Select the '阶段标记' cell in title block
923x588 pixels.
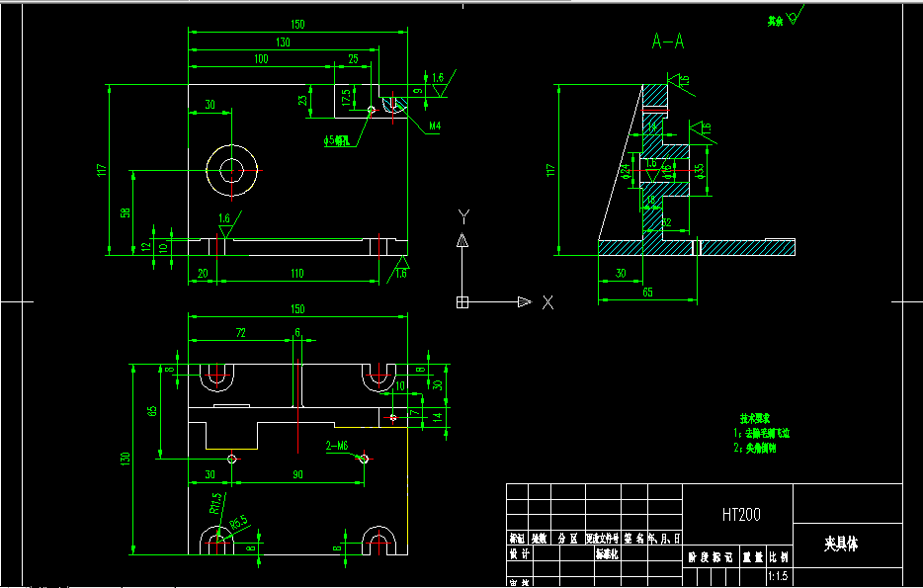click(712, 557)
